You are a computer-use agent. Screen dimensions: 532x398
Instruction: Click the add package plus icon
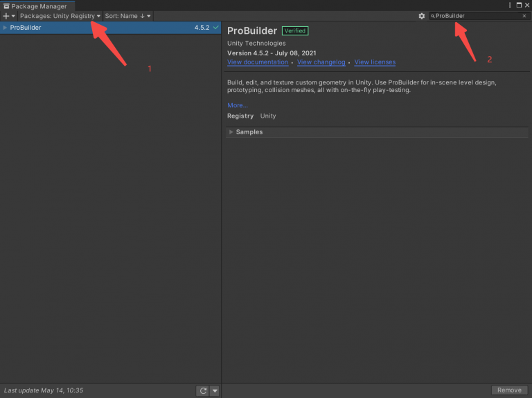pos(6,16)
